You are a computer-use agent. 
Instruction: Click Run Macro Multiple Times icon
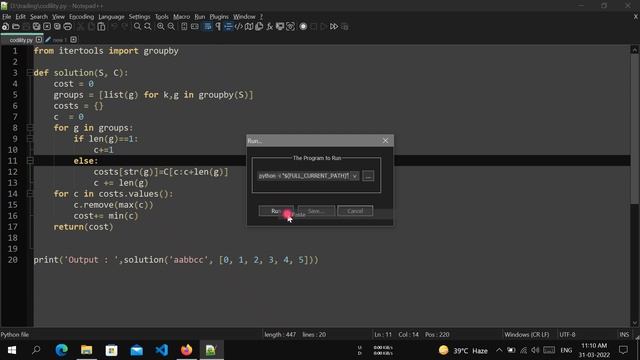[x=334, y=27]
